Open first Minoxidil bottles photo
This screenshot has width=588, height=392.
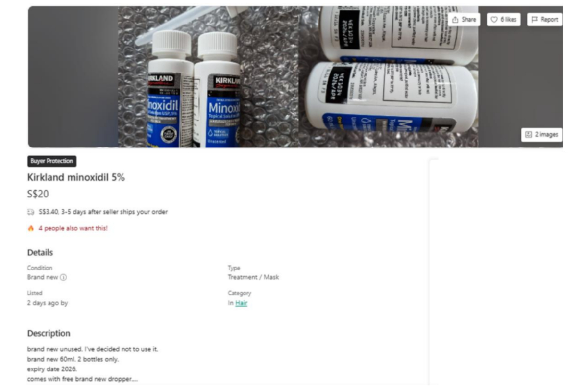coord(208,77)
